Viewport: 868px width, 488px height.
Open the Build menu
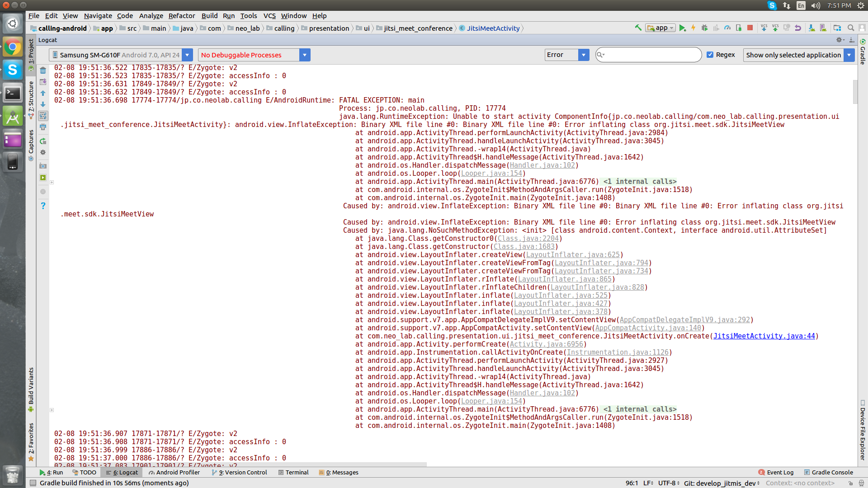click(209, 16)
